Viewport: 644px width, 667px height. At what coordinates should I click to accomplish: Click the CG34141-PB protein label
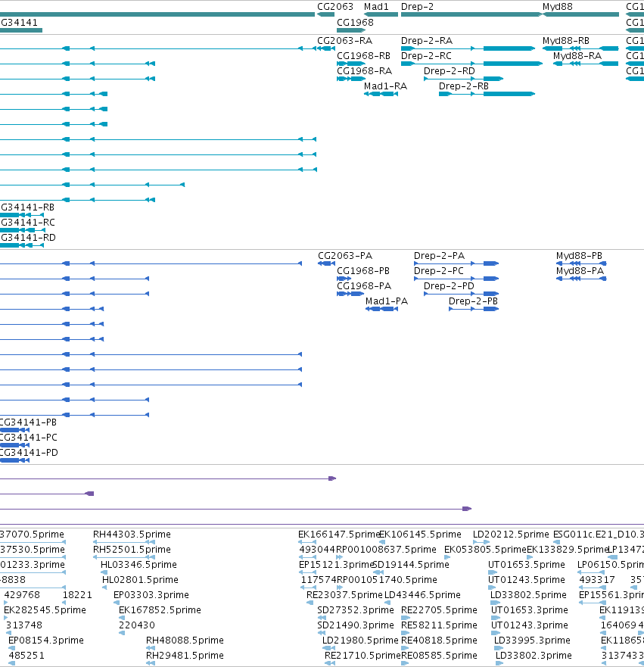tap(28, 422)
